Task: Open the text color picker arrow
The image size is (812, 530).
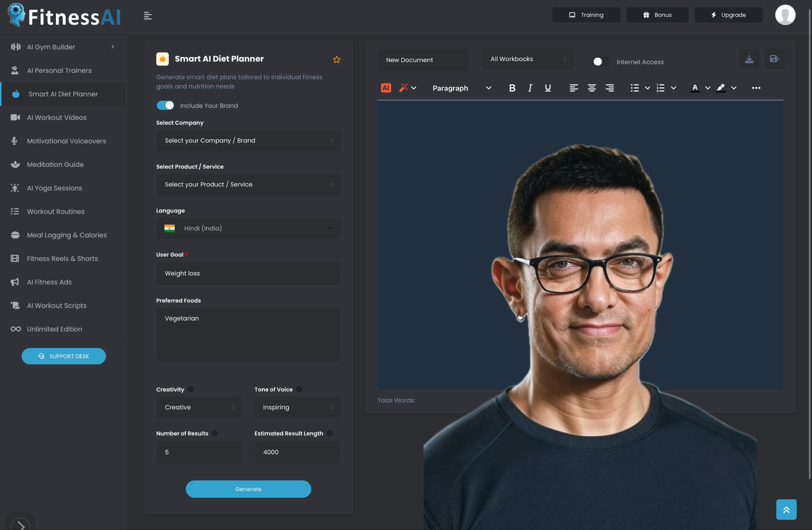Action: [708, 88]
